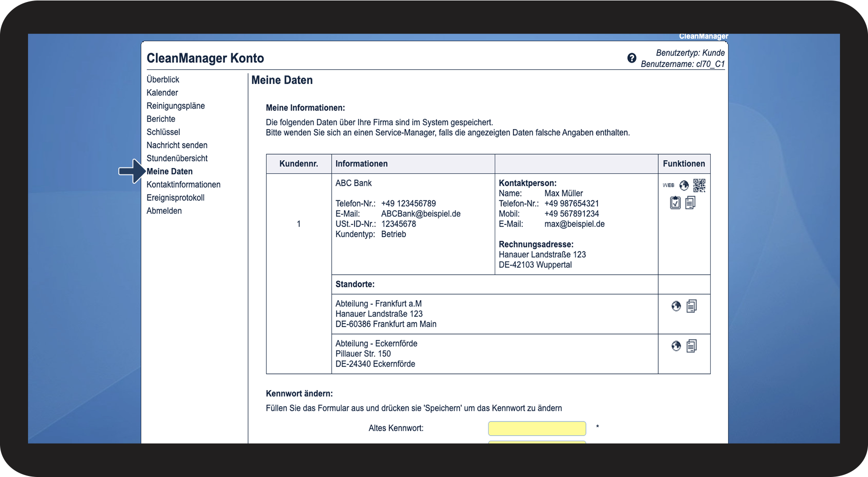Click the help question mark icon

[632, 58]
